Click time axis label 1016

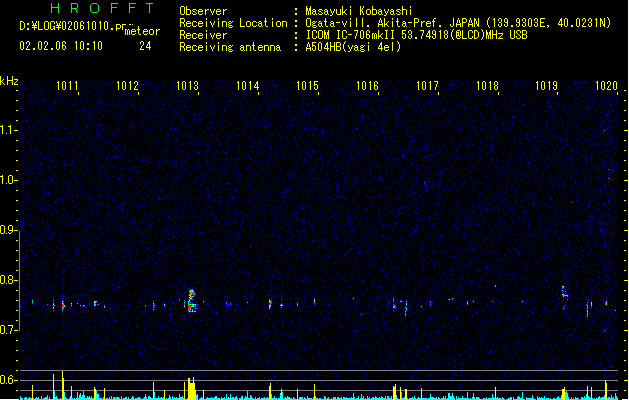click(367, 86)
